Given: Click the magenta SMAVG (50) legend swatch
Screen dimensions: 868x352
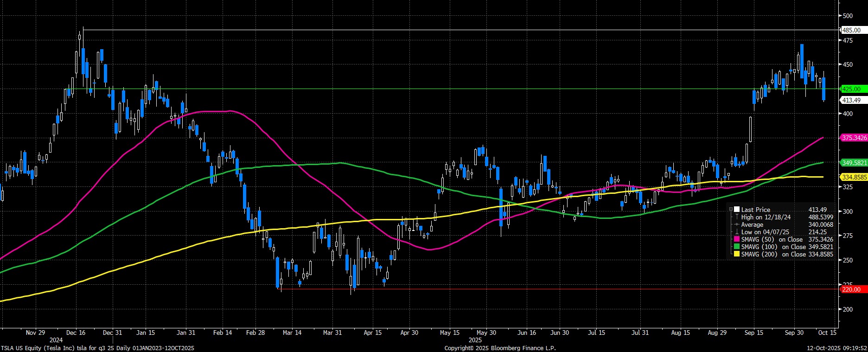Looking at the screenshot, I should [x=737, y=239].
